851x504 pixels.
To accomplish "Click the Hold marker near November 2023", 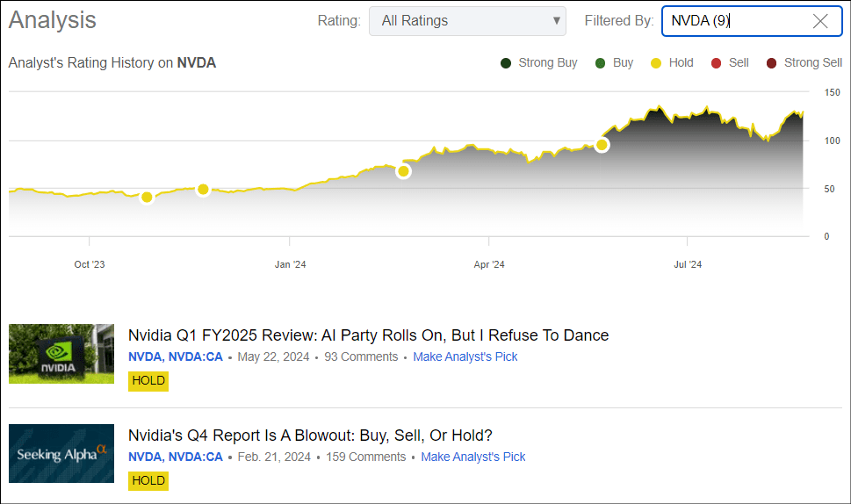I will pyautogui.click(x=147, y=198).
